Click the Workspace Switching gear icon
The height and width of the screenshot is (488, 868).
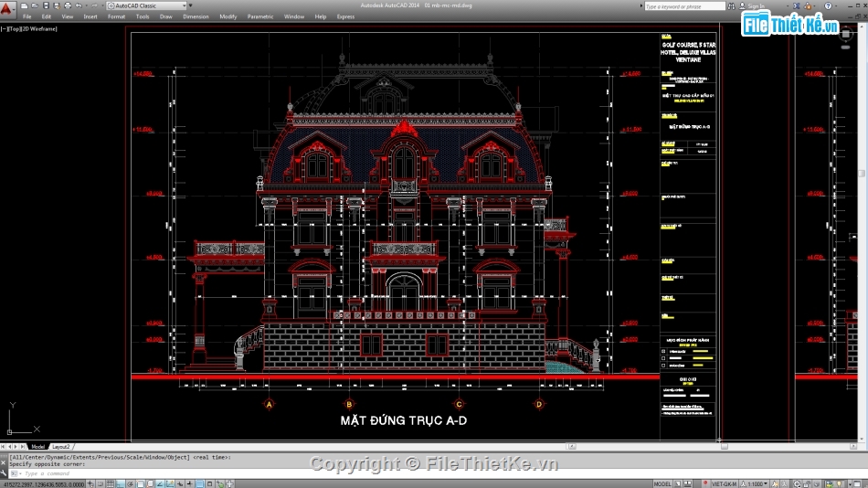pyautogui.click(x=797, y=484)
